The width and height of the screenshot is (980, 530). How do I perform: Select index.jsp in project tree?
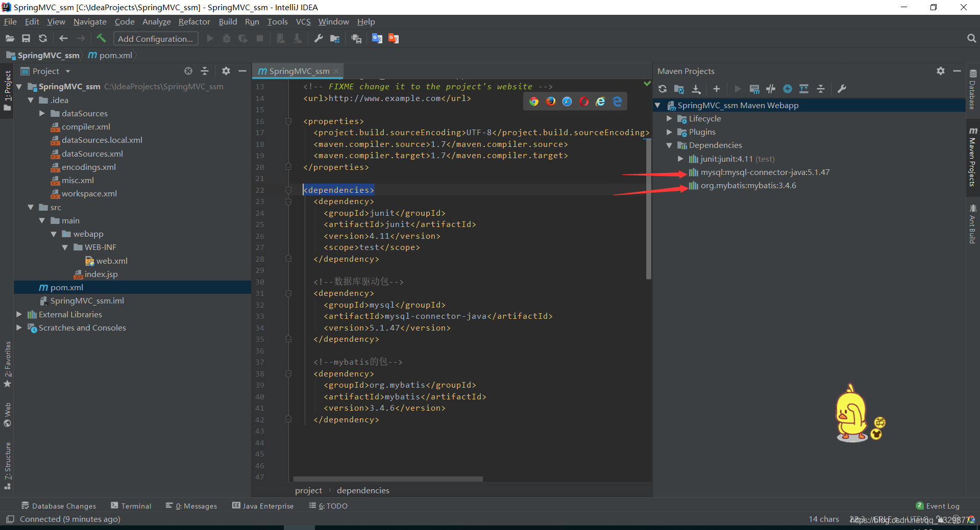tap(101, 274)
